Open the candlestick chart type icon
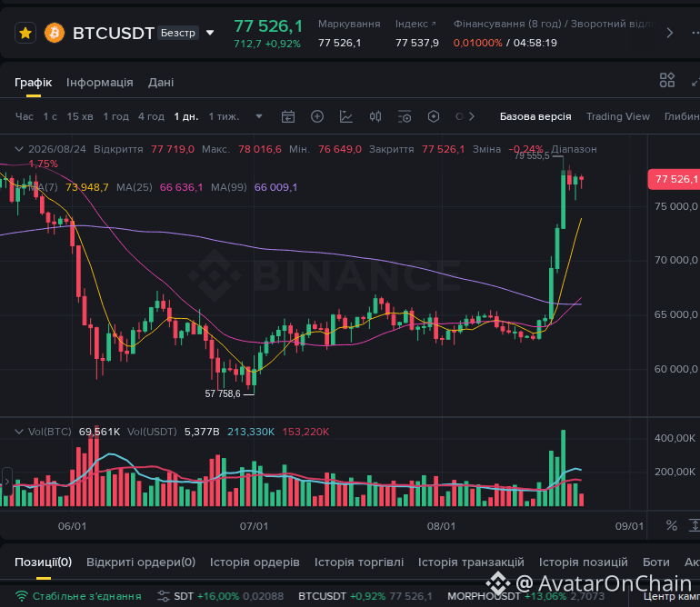Viewport: 700px width, 607px height. 375,116
